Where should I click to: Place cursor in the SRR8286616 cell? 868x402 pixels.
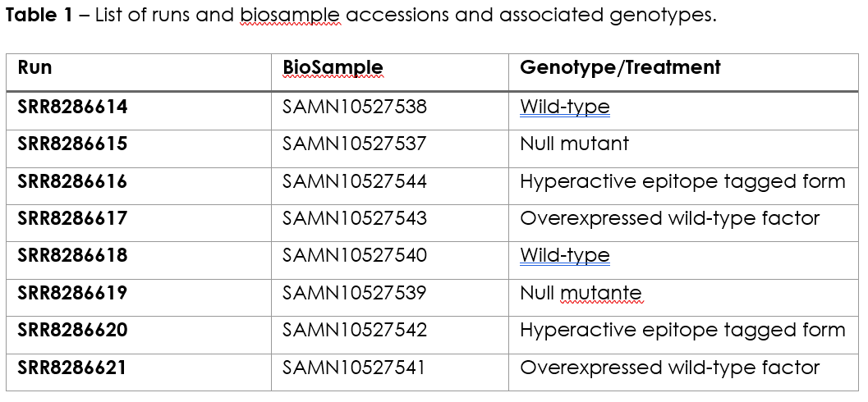pos(72,181)
